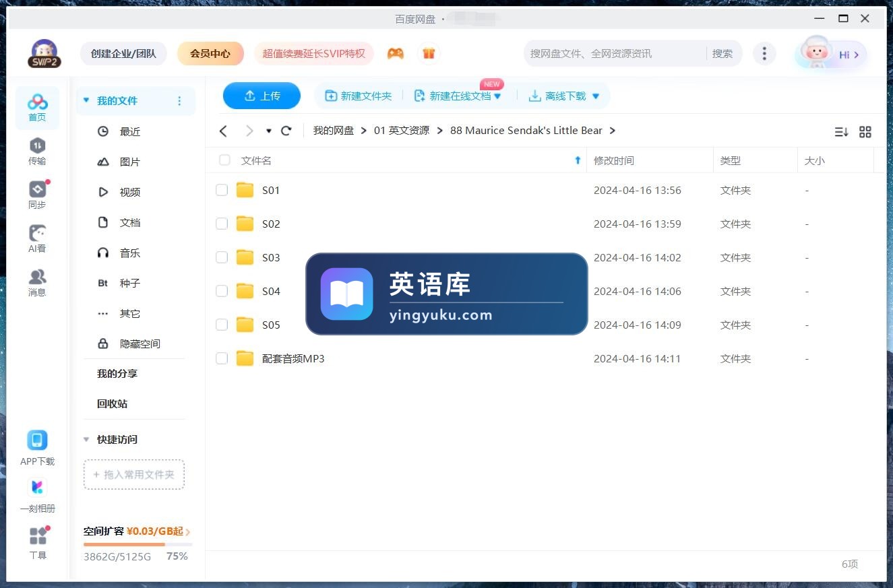Viewport: 893px width, 588px height.
Task: Click the 配套音频MP3 folder icon
Action: click(245, 358)
